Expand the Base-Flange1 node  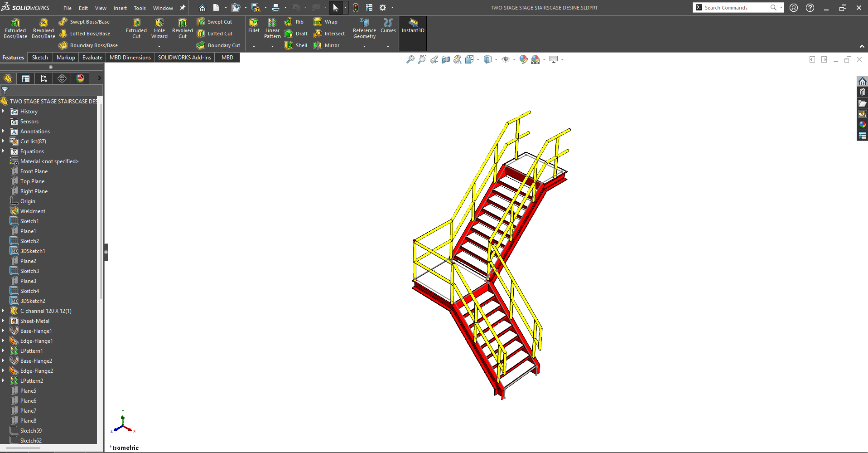click(x=3, y=331)
